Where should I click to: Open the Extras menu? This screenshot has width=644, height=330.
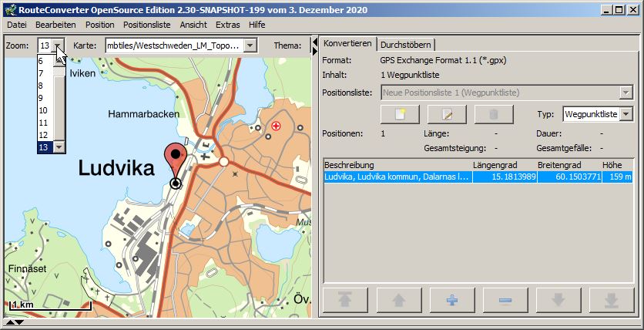tap(227, 25)
